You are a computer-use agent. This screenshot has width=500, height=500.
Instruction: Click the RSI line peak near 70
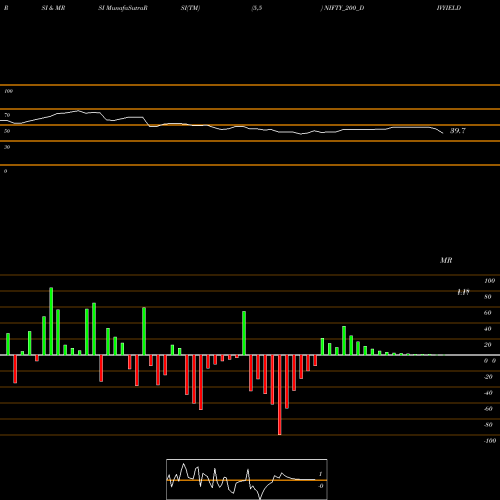pos(78,110)
